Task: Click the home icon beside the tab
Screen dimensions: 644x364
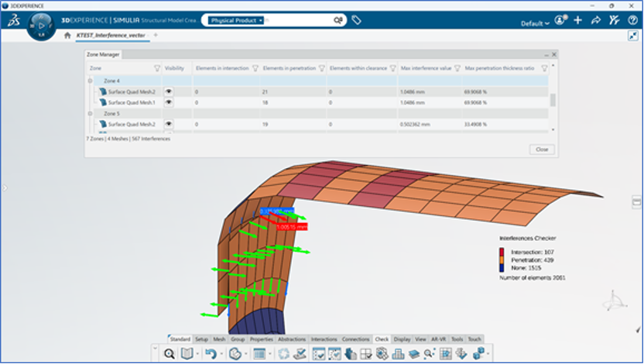Action: point(67,36)
